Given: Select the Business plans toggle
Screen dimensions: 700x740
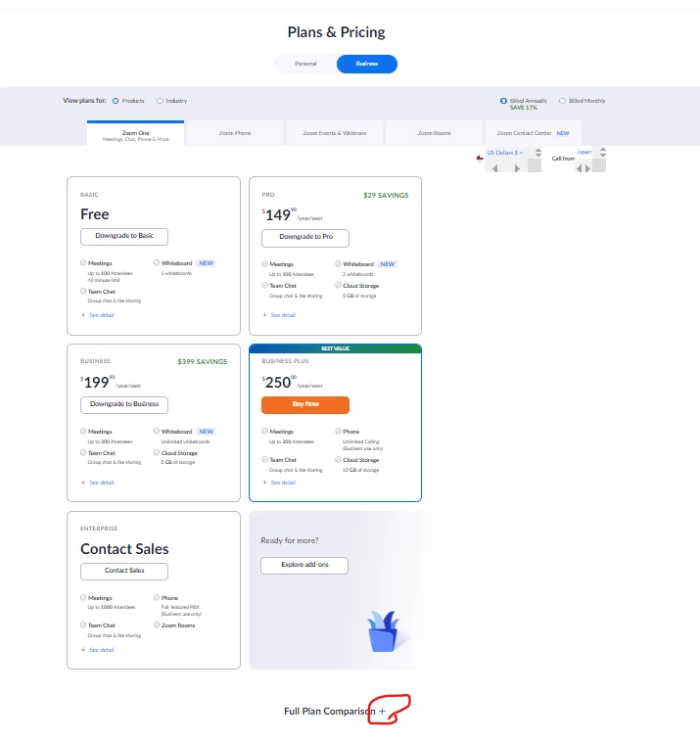Looking at the screenshot, I should pos(367,64).
